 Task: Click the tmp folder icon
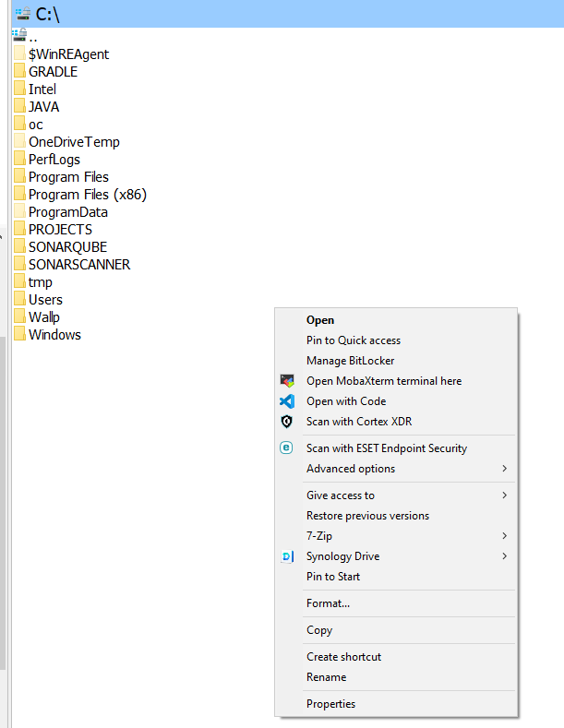pyautogui.click(x=19, y=280)
